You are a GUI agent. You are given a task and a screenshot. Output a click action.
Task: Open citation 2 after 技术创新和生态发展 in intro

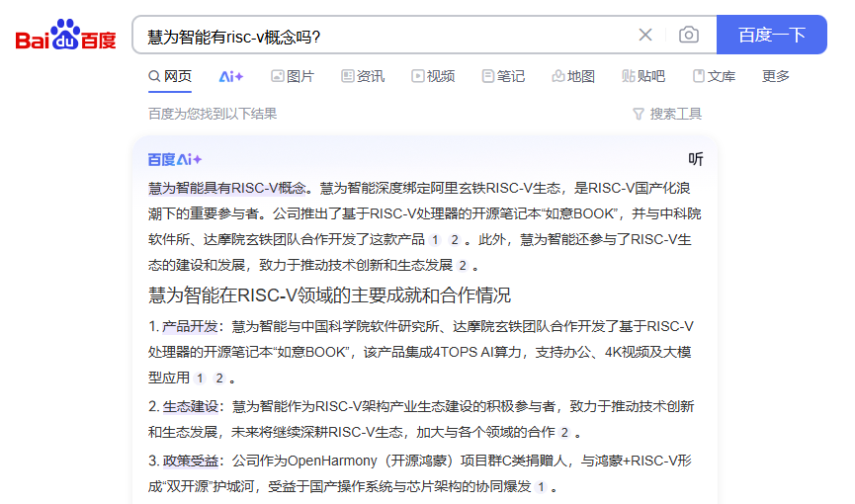click(x=463, y=266)
